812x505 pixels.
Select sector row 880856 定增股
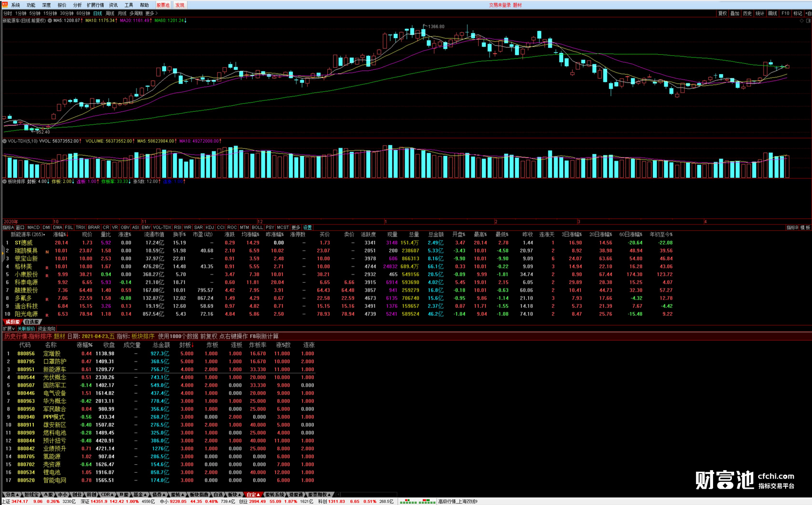coord(160,354)
